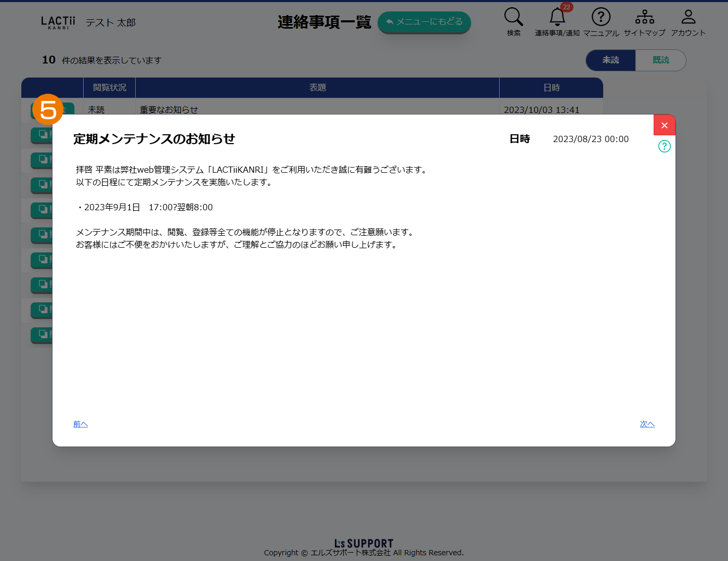Click the L's SUPPORT footer logo
This screenshot has height=561, width=728.
coord(363,543)
